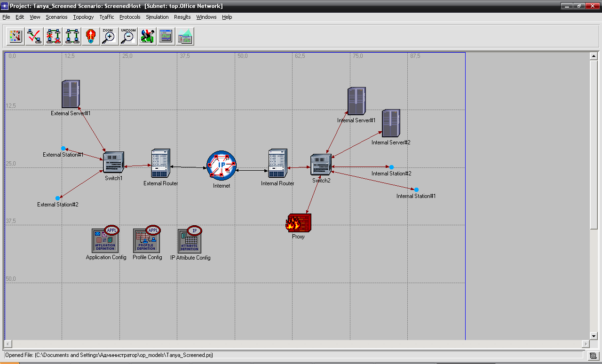Select the Zoom magnifier tool
The image size is (602, 364).
[x=109, y=36]
